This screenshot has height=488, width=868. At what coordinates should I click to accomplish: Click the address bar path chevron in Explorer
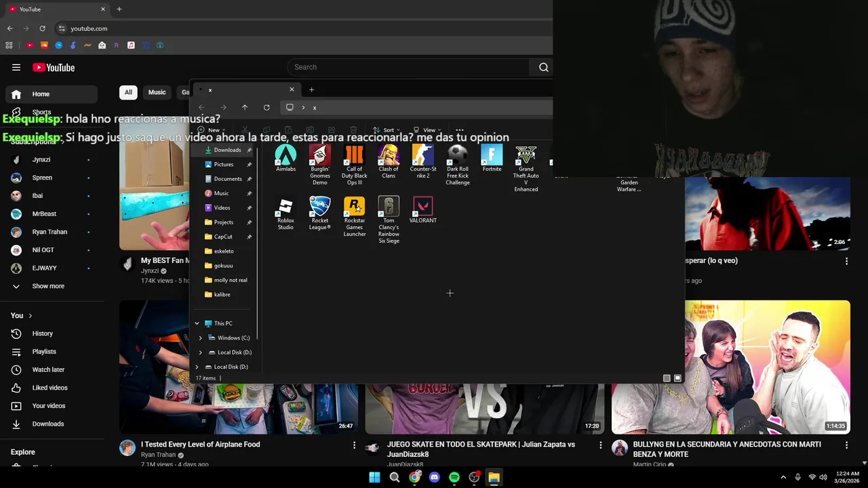click(303, 107)
